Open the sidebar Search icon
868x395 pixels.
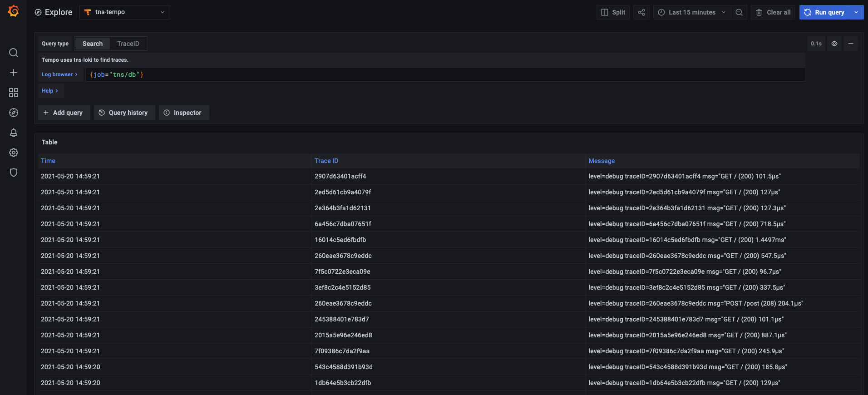(x=14, y=53)
